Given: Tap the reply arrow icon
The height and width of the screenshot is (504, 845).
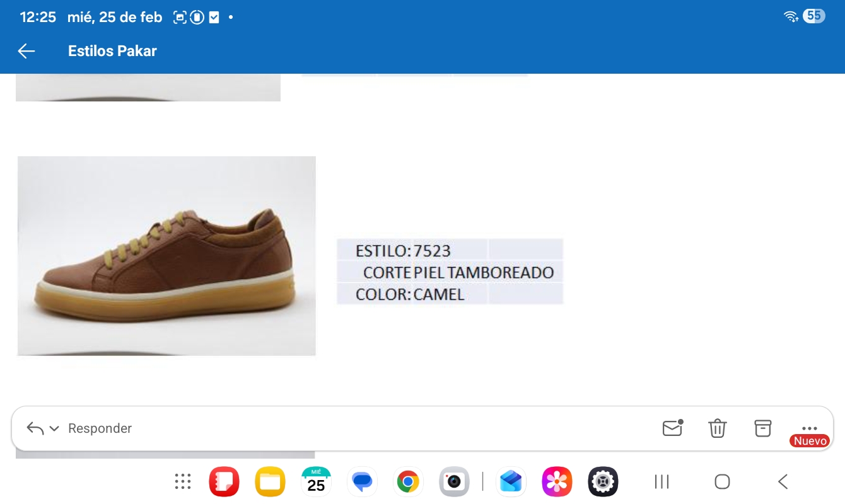Looking at the screenshot, I should tap(35, 428).
